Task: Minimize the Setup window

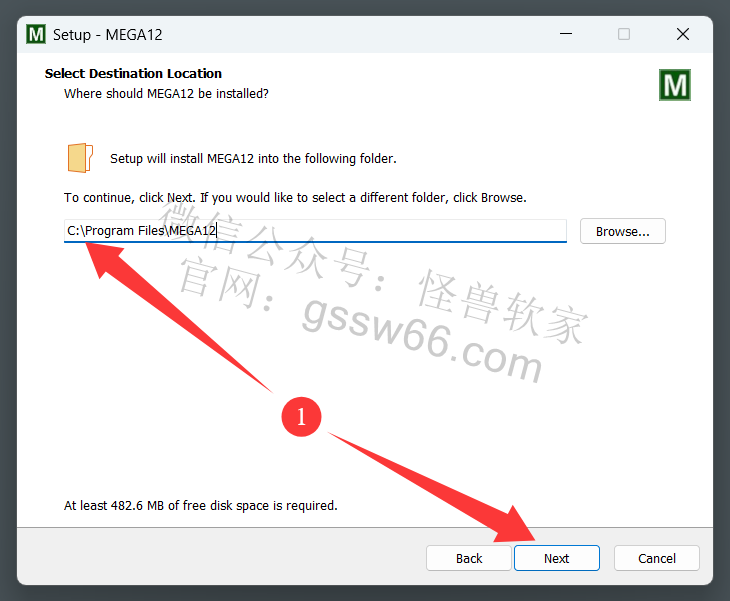Action: (x=566, y=34)
